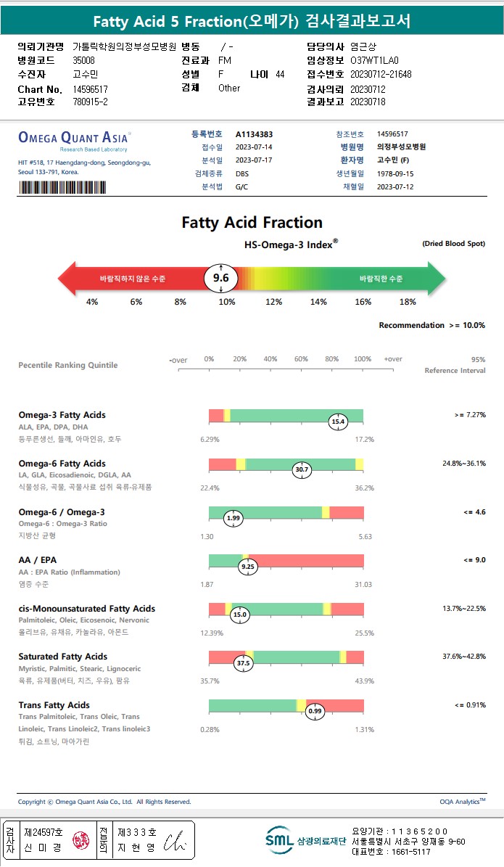Click the SML Samkwang Medical Foundation logo
The width and height of the screenshot is (504, 867).
click(304, 840)
